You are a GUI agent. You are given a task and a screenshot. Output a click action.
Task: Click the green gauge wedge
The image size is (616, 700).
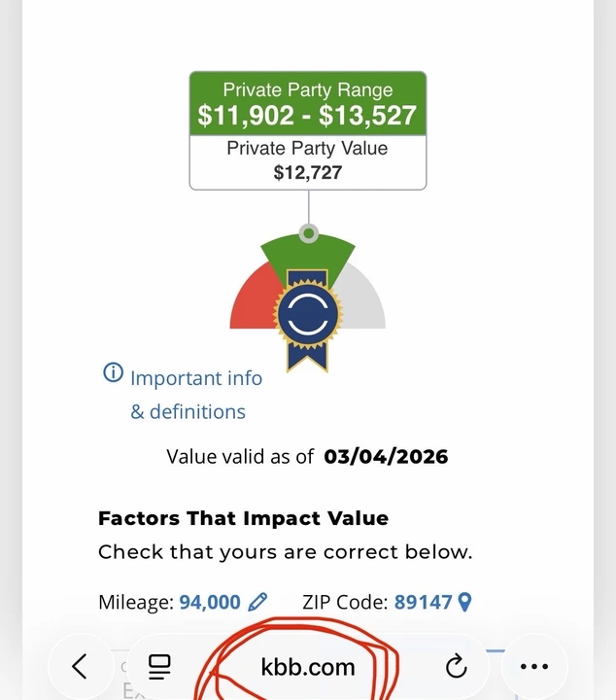click(x=308, y=255)
